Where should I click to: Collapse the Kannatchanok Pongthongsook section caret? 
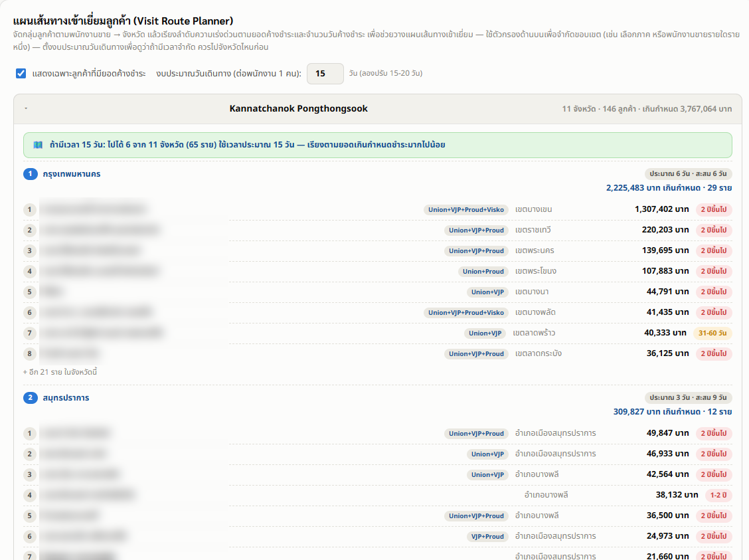pyautogui.click(x=26, y=108)
